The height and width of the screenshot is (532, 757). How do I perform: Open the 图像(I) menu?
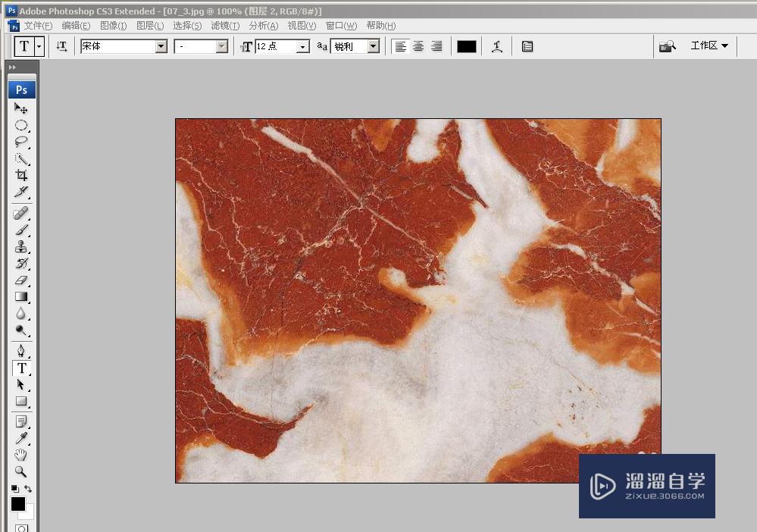(114, 26)
